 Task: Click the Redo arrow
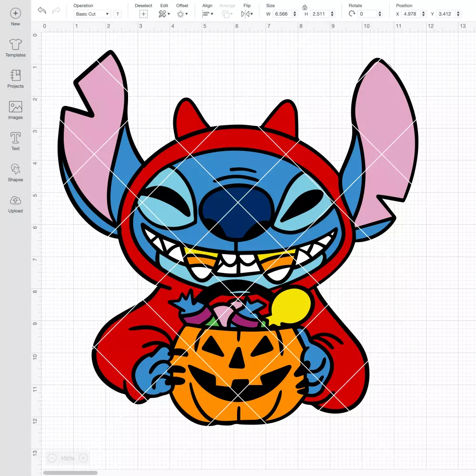coord(56,10)
